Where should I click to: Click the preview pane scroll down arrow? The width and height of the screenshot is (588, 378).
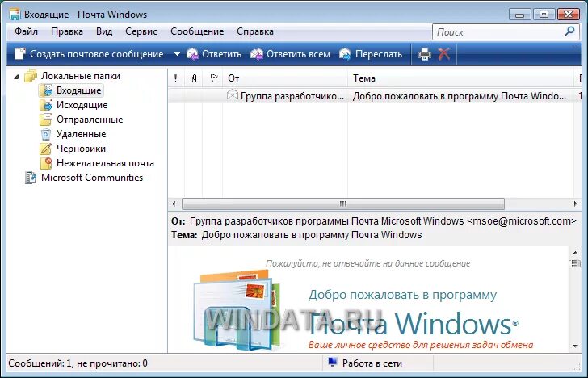click(575, 346)
